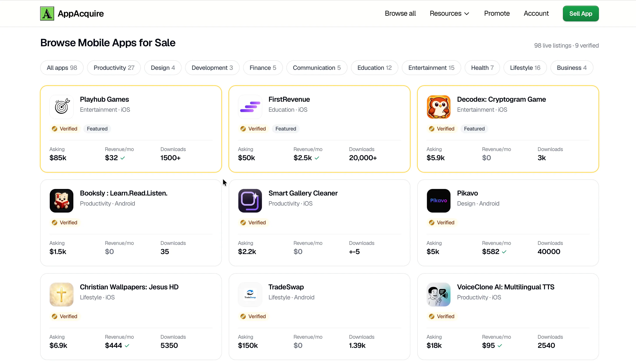Filter by Entertainment 15 category
The height and width of the screenshot is (364, 636).
431,68
